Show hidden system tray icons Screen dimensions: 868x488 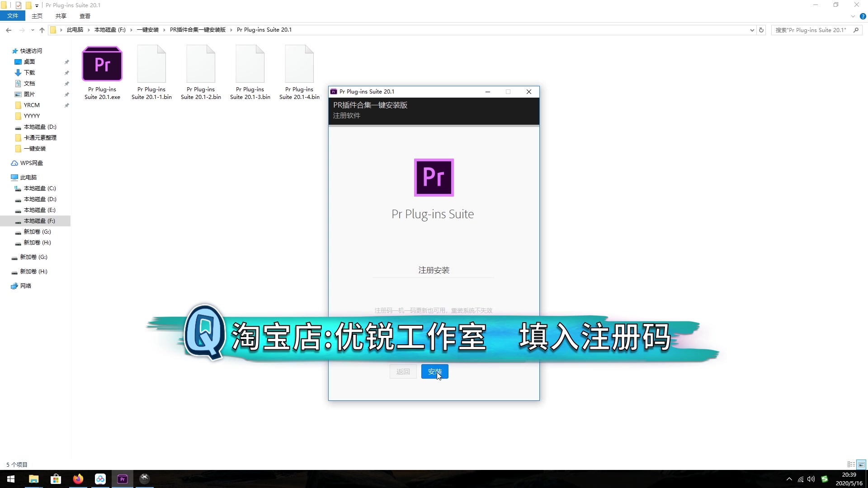(789, 479)
